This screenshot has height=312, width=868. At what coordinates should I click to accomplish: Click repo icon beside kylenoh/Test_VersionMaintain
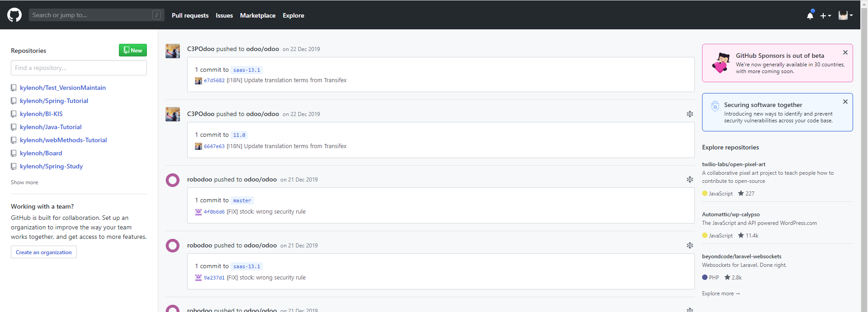pyautogui.click(x=14, y=88)
